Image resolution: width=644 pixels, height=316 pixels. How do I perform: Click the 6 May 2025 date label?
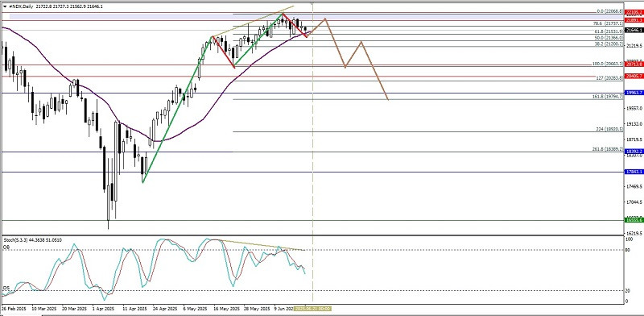pyautogui.click(x=196, y=308)
